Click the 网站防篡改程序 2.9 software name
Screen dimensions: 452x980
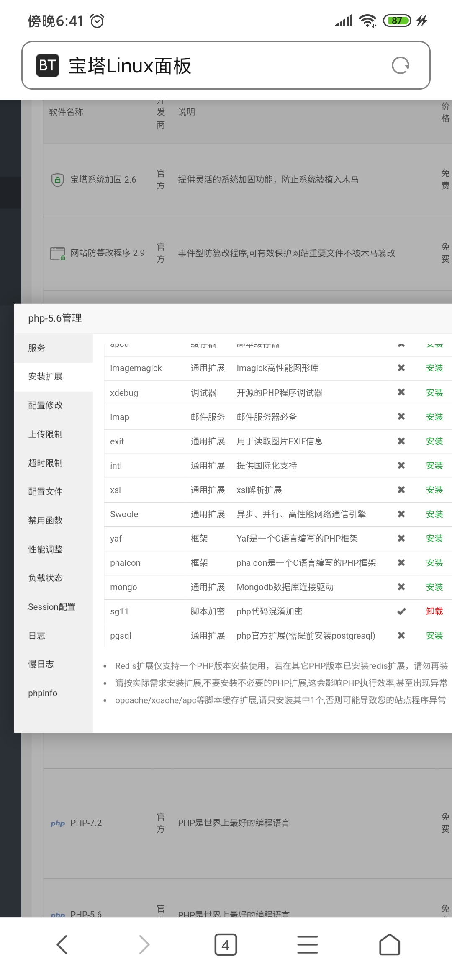(x=108, y=253)
